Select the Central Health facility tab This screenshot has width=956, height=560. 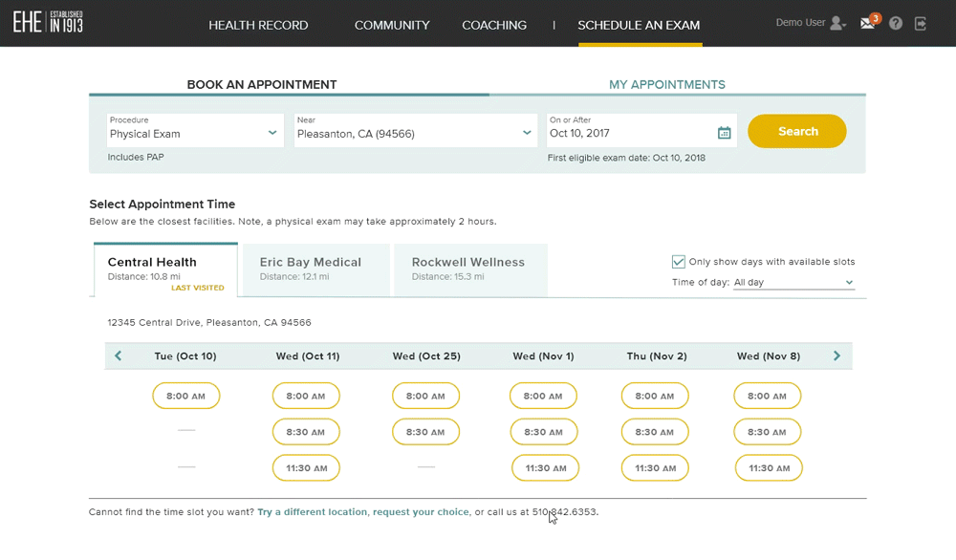coord(165,270)
